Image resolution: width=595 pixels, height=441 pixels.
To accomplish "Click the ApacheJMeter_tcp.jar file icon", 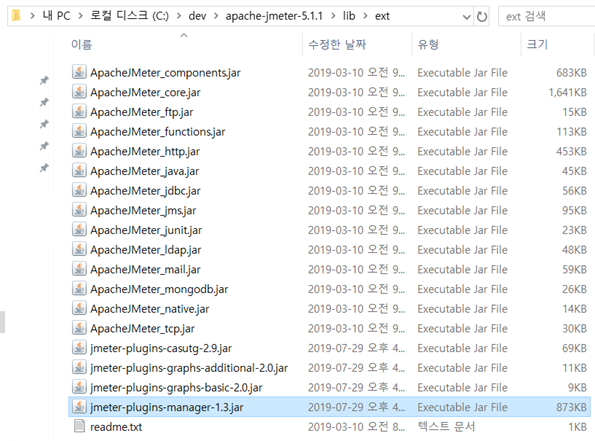I will pyautogui.click(x=79, y=328).
